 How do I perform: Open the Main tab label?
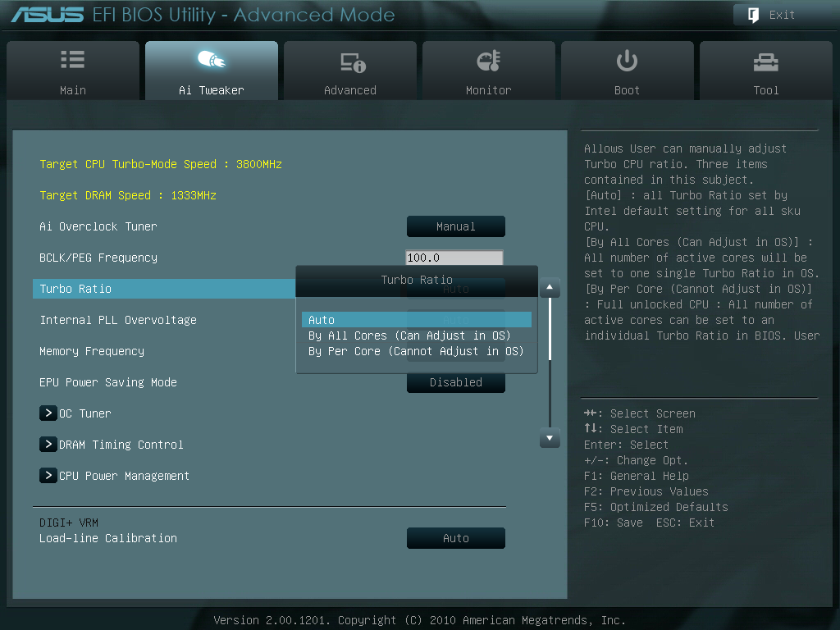[73, 90]
